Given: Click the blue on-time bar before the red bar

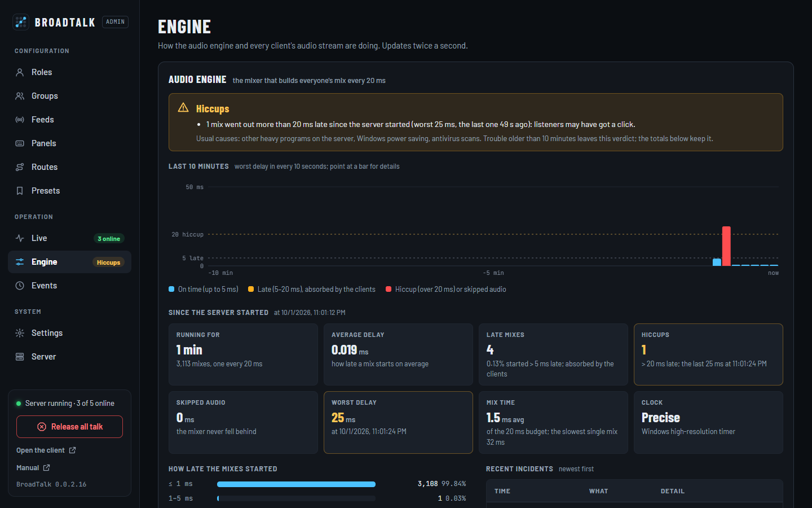Looking at the screenshot, I should [717, 262].
